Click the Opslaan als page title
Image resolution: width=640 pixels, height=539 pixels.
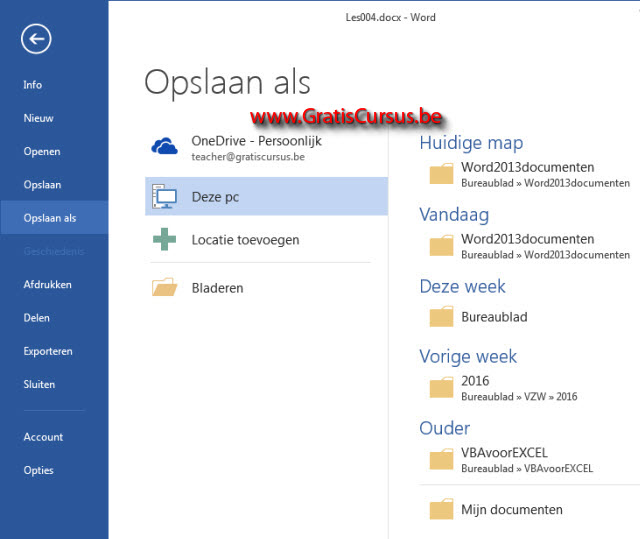click(x=227, y=83)
